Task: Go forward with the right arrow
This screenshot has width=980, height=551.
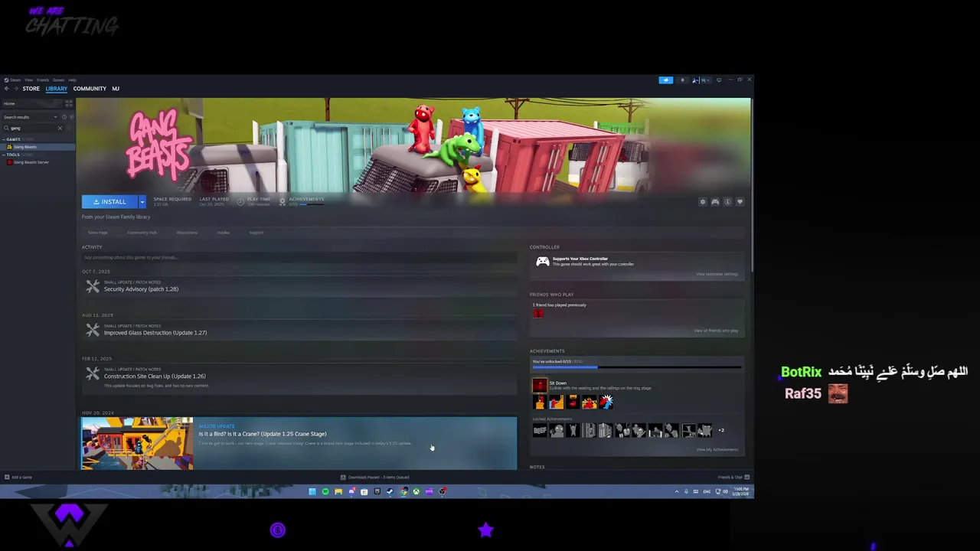Action: pos(15,89)
